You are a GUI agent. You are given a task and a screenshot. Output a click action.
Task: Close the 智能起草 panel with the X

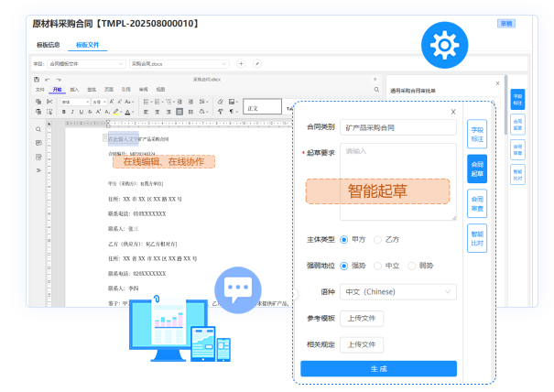(453, 112)
